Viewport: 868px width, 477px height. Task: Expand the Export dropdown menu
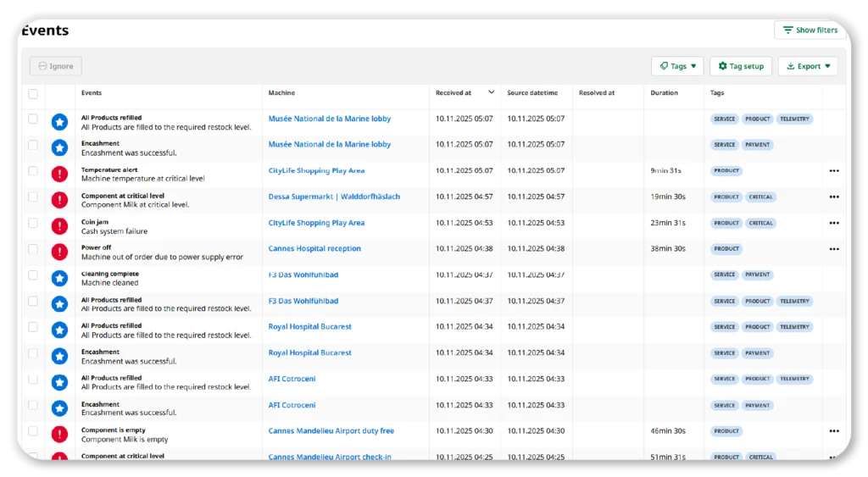click(808, 66)
